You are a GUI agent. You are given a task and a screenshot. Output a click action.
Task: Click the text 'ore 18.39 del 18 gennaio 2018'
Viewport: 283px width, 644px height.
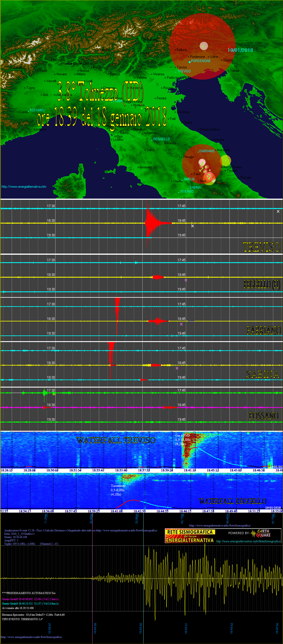102,117
